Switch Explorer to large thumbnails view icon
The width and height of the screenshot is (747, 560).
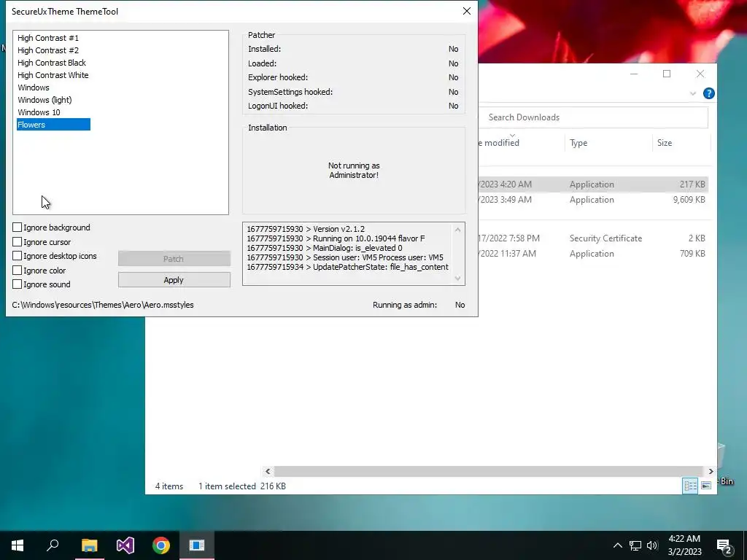coord(706,485)
